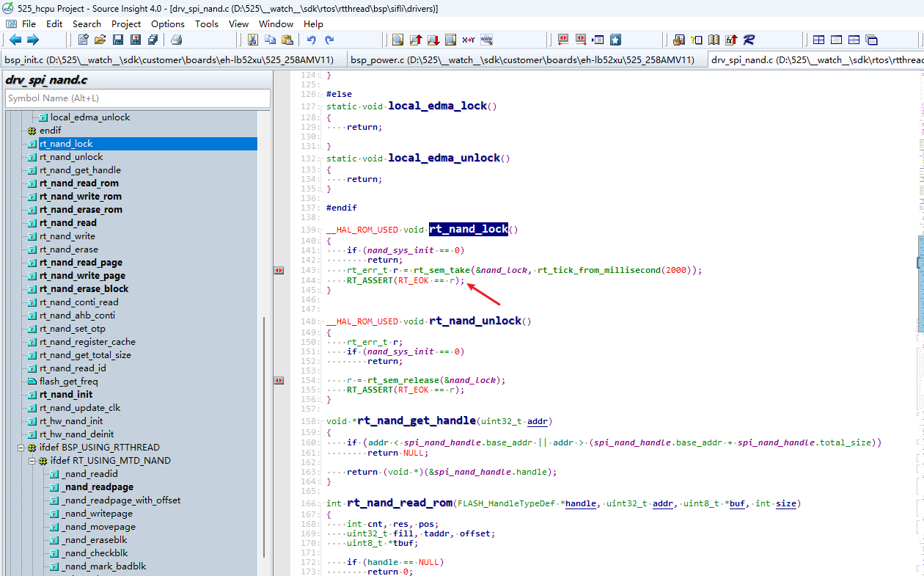The height and width of the screenshot is (576, 924).
Task: Click rt_nand_get_handle function name on line 158
Action: tap(417, 421)
